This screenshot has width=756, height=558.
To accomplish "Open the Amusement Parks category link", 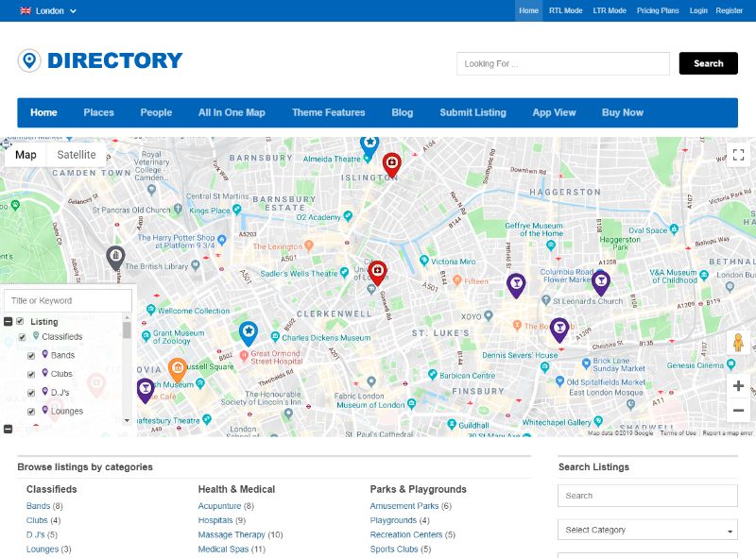I will coord(404,506).
